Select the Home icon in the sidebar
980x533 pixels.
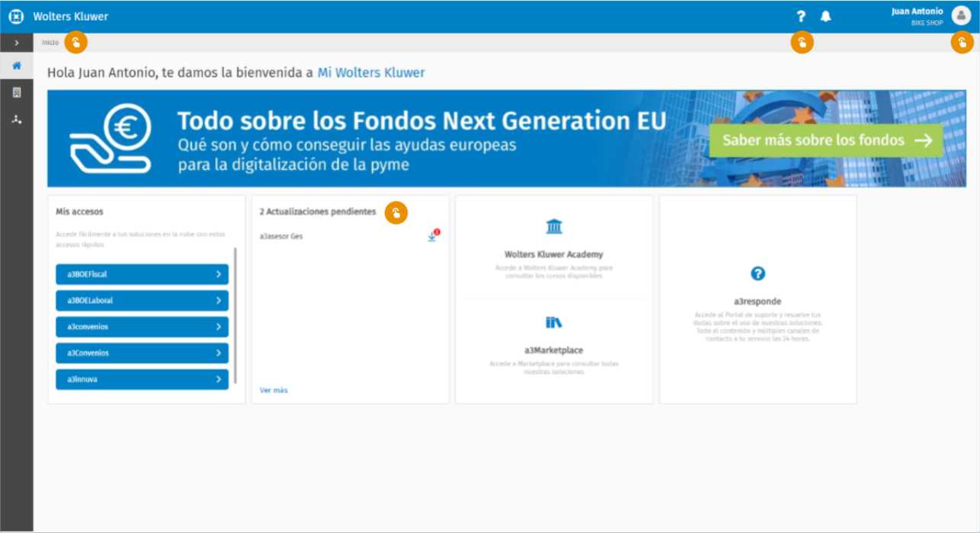point(17,66)
